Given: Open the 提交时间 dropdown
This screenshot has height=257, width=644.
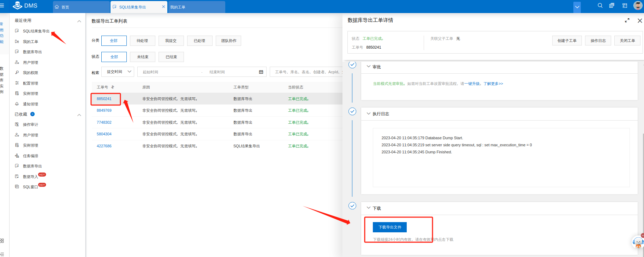Looking at the screenshot, I should 118,72.
